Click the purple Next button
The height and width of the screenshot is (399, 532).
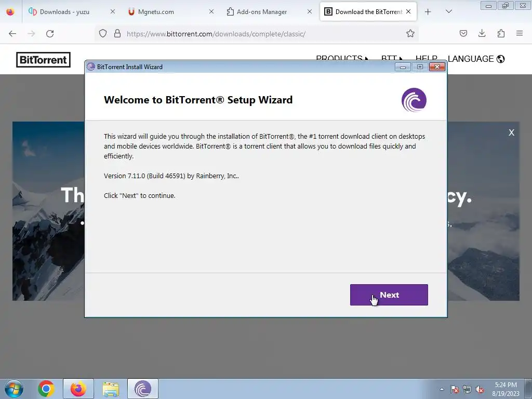pyautogui.click(x=389, y=295)
